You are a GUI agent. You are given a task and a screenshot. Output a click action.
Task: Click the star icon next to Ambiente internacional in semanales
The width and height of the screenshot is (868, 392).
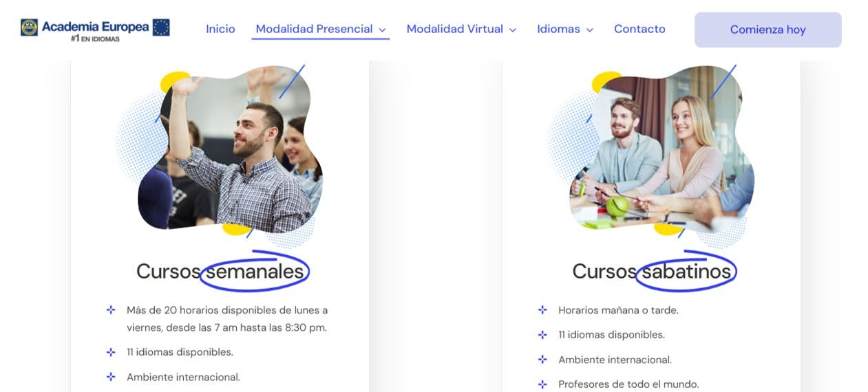111,377
